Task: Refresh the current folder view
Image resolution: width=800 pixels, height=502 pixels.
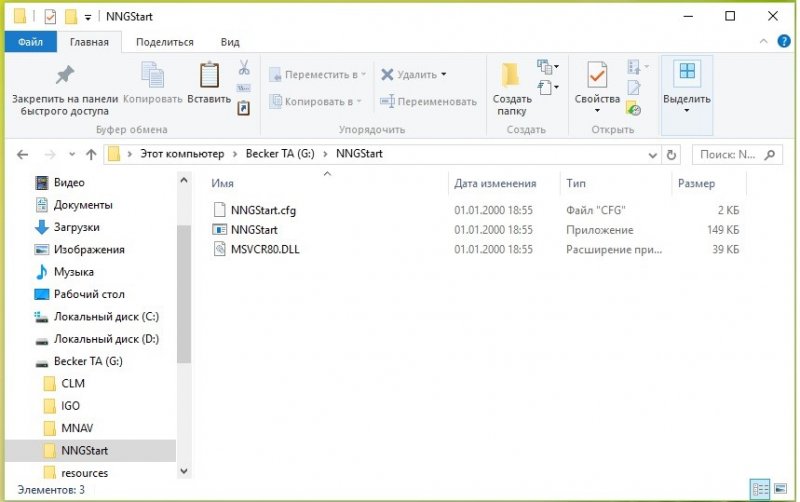Action: click(x=671, y=155)
